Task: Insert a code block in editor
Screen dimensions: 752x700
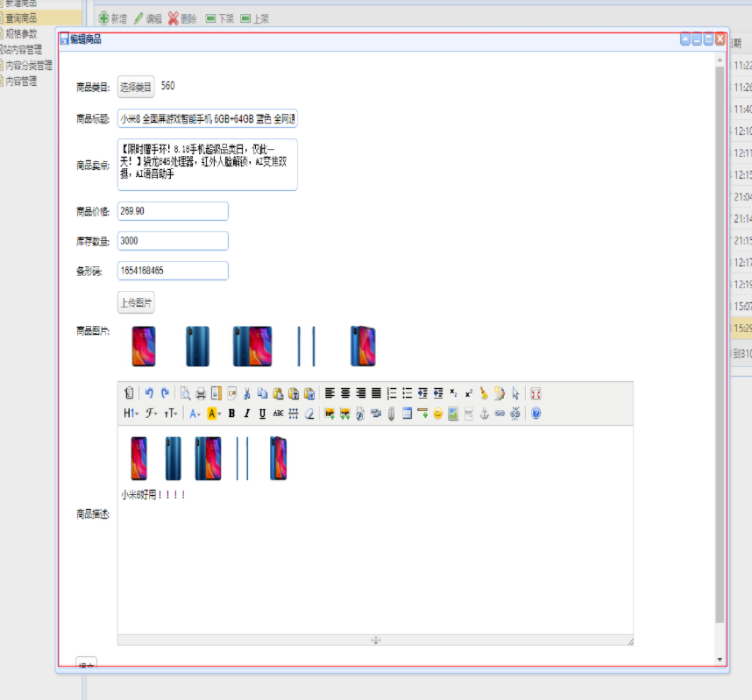Action: point(231,393)
